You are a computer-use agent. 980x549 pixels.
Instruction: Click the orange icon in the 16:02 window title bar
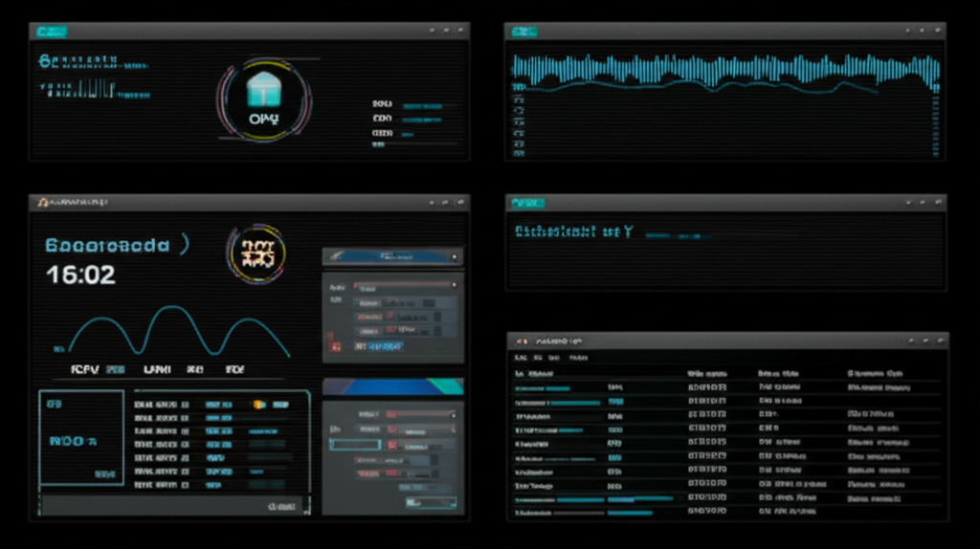(x=42, y=203)
